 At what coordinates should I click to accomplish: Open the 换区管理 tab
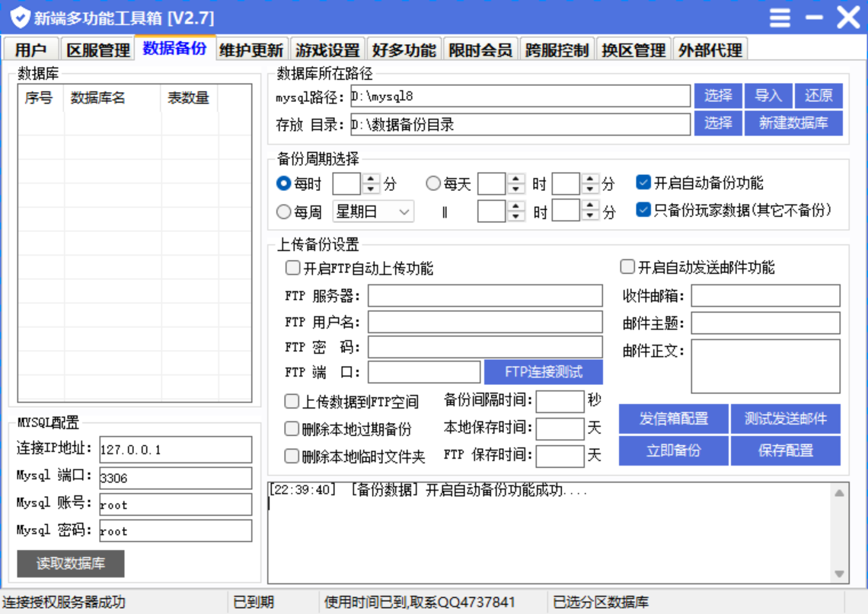coord(633,49)
